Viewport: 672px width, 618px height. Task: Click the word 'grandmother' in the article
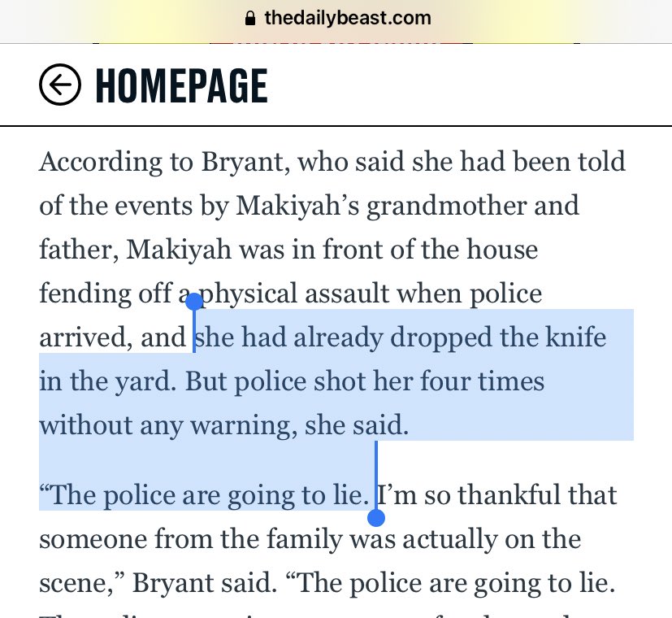(x=446, y=206)
